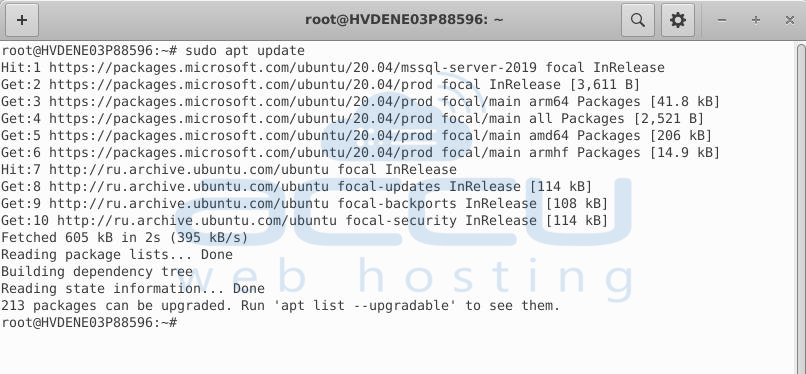Click the root@HVDENE03P88596 window title
The width and height of the screenshot is (806, 374).
point(404,20)
